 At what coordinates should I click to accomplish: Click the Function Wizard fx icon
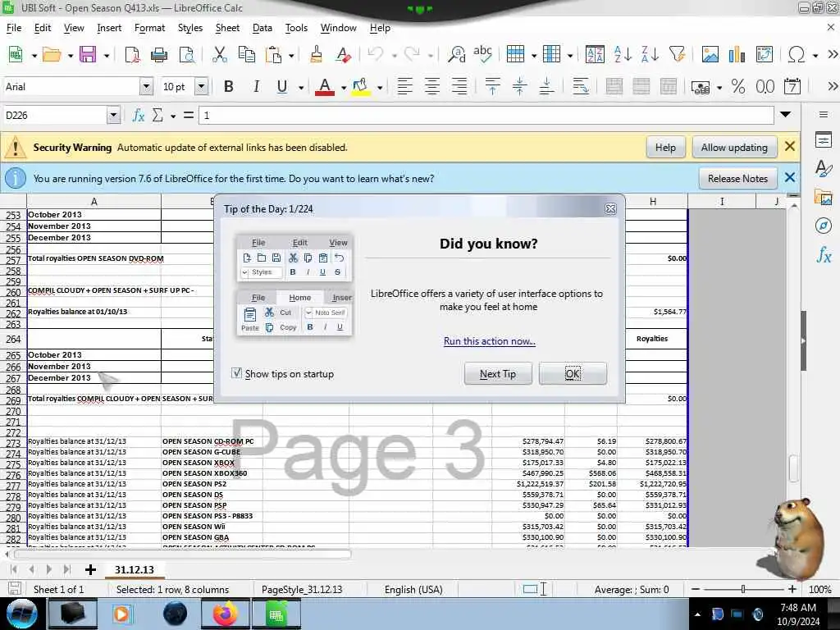click(x=138, y=115)
